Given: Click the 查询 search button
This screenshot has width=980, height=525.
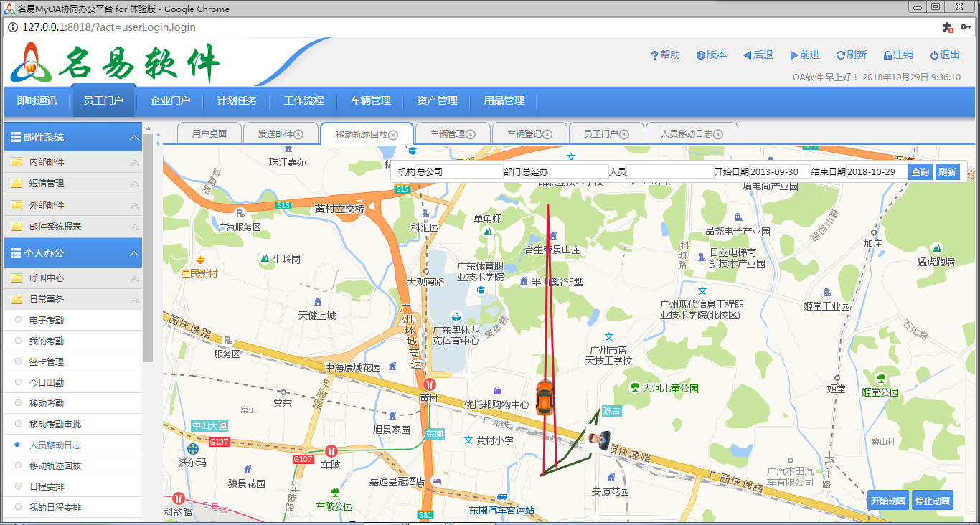Looking at the screenshot, I should click(920, 172).
